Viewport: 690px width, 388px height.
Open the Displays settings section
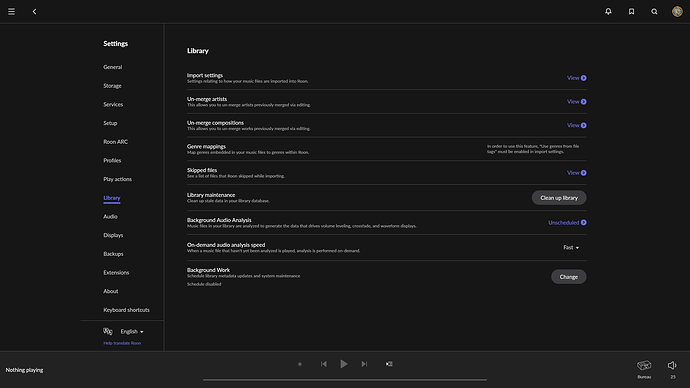(x=113, y=235)
